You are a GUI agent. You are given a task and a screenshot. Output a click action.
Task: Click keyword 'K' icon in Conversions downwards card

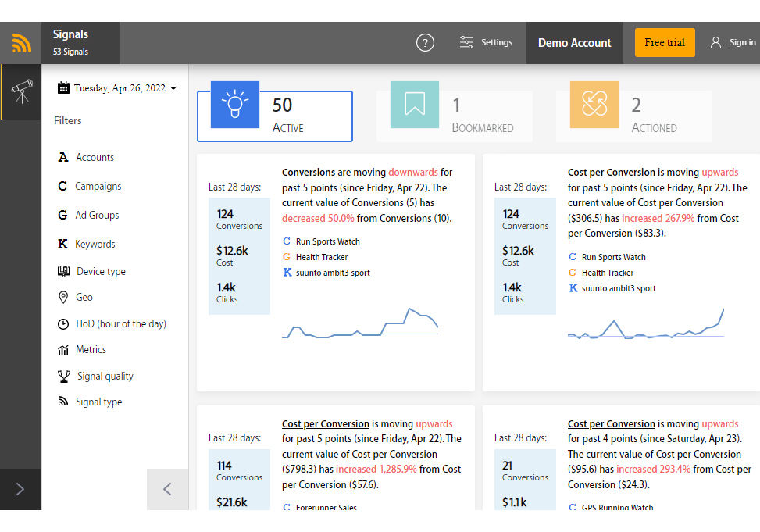(x=287, y=273)
